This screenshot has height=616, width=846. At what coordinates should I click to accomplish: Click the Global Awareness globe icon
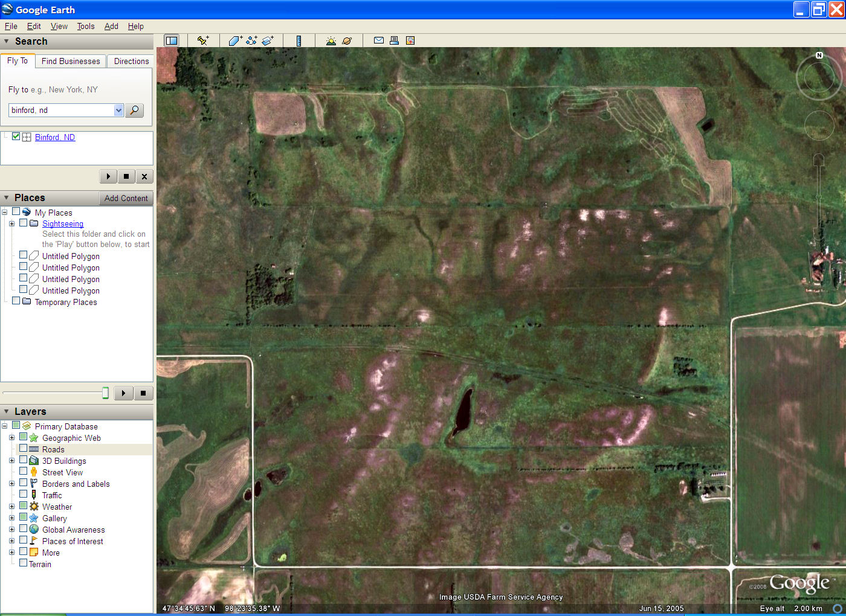pyautogui.click(x=34, y=530)
